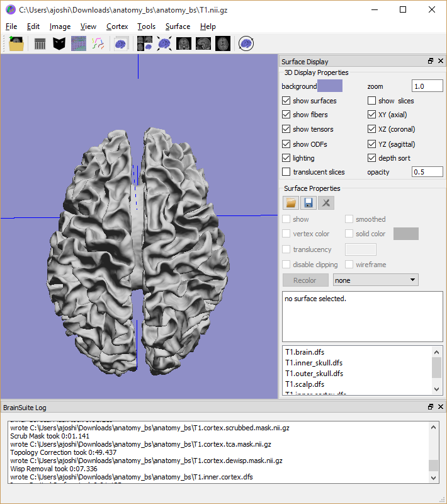Click the open file folder toolbar icon
Screen dimensions: 447x504
pyautogui.click(x=16, y=43)
